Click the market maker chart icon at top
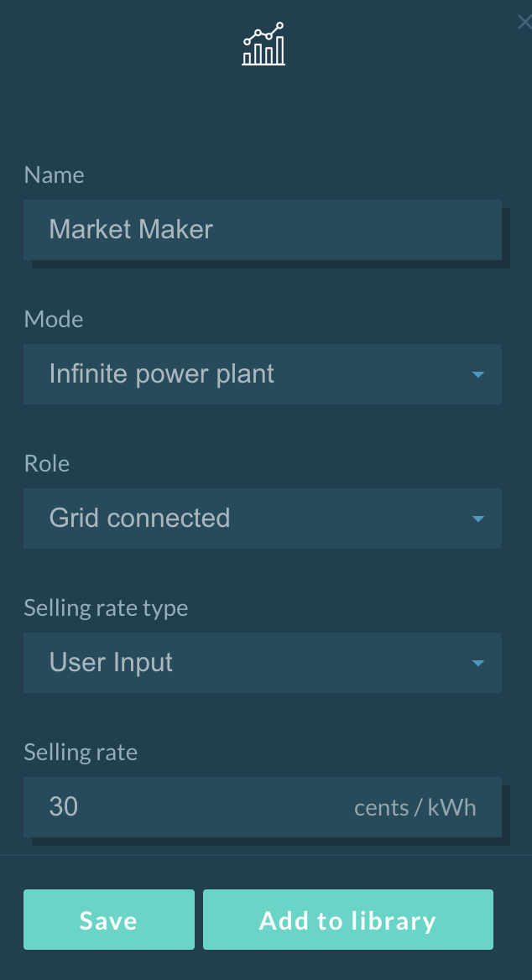 click(263, 44)
